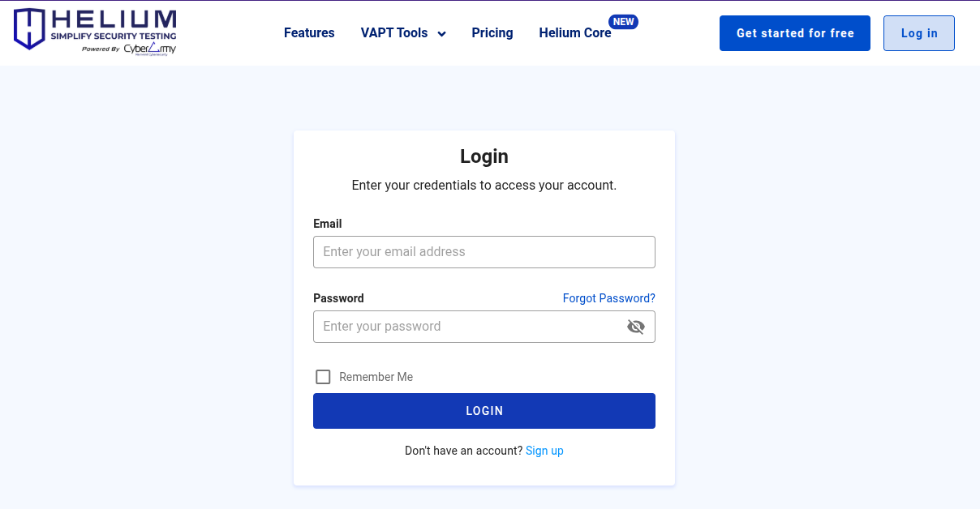Click the Helium shield logo
Screen dimensions: 980x509
pyautogui.click(x=28, y=30)
